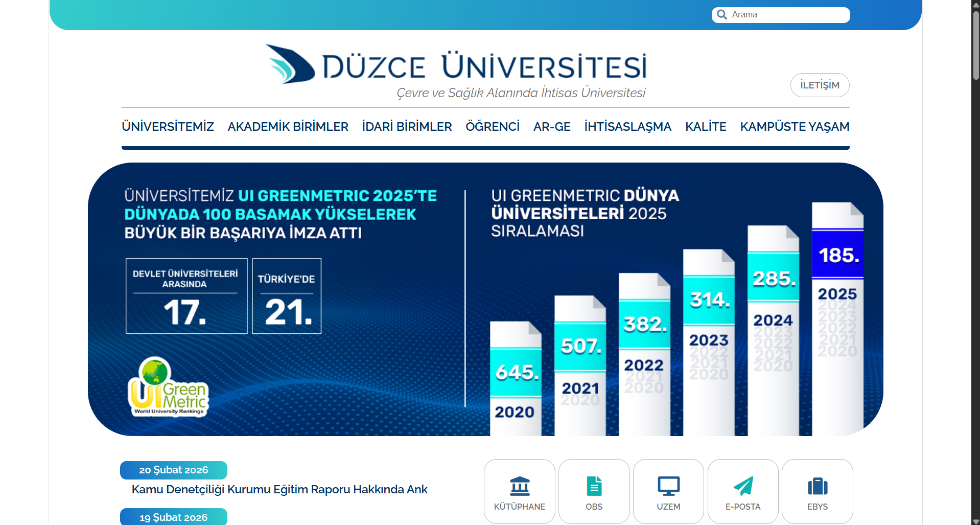Click inside the Arama search field
This screenshot has height=525, width=980.
tap(787, 15)
